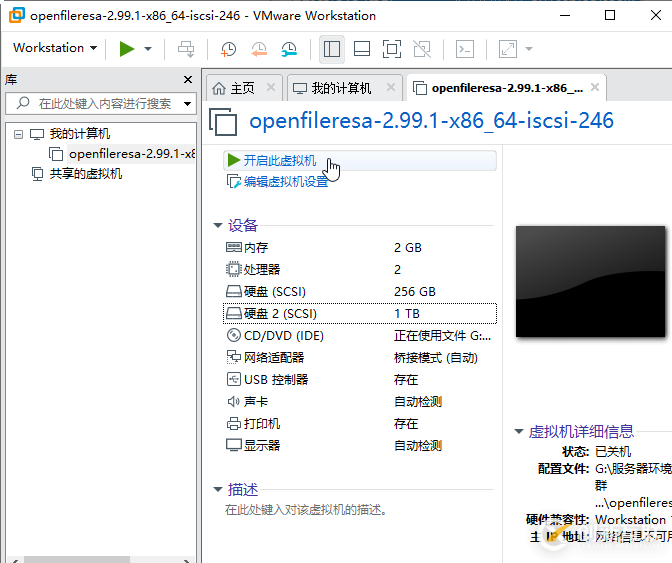The height and width of the screenshot is (563, 672).
Task: Toggle the library sidebar view icon
Action: (x=332, y=48)
